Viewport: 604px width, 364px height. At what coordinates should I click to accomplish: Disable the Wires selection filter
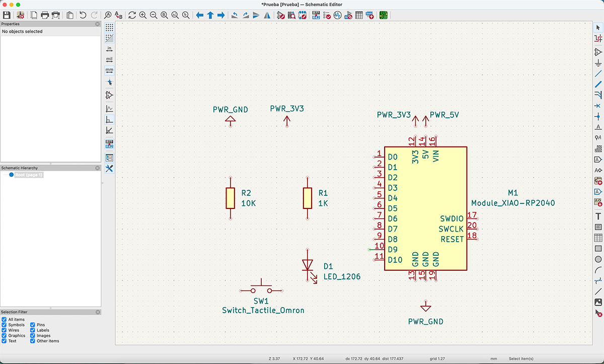click(x=5, y=330)
